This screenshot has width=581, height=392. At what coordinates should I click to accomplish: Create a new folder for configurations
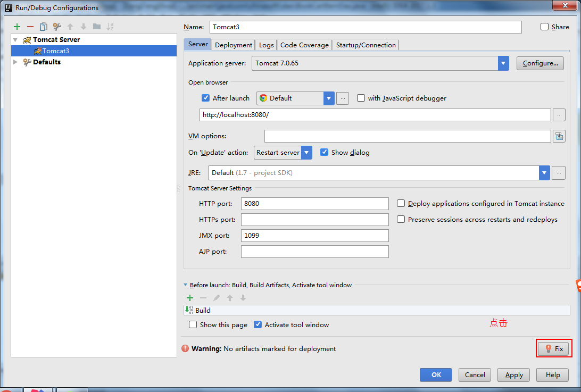pyautogui.click(x=97, y=26)
